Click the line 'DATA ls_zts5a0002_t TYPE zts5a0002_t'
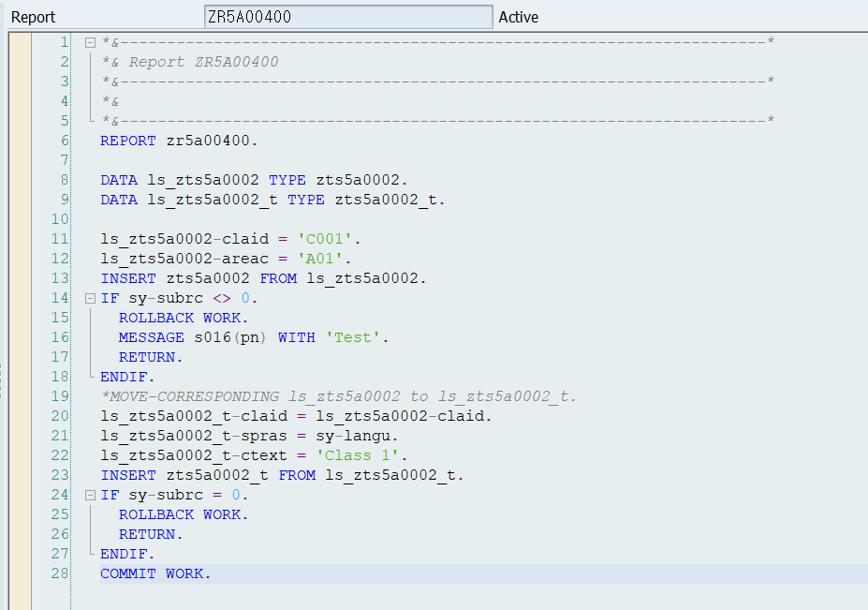Image resolution: width=868 pixels, height=610 pixels. click(272, 200)
